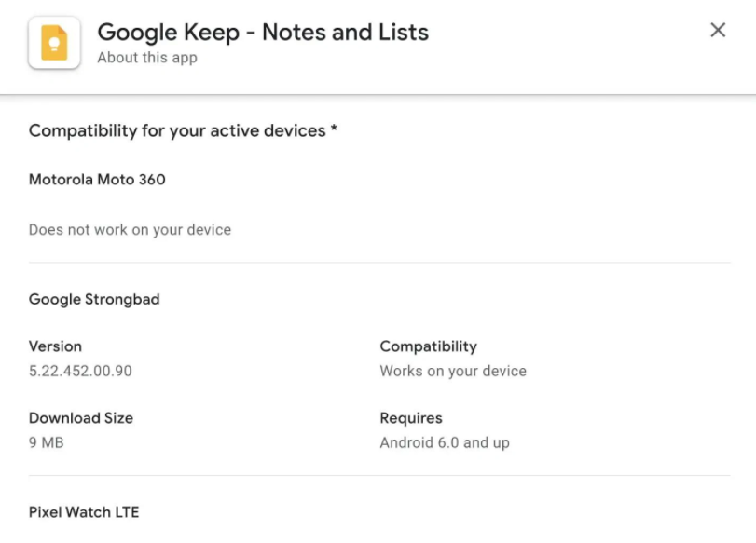Select Android 6.0 and up text

click(445, 442)
